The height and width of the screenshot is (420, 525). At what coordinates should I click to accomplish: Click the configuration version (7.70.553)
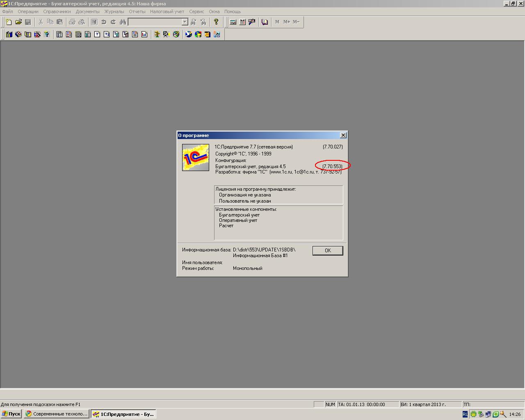(333, 167)
